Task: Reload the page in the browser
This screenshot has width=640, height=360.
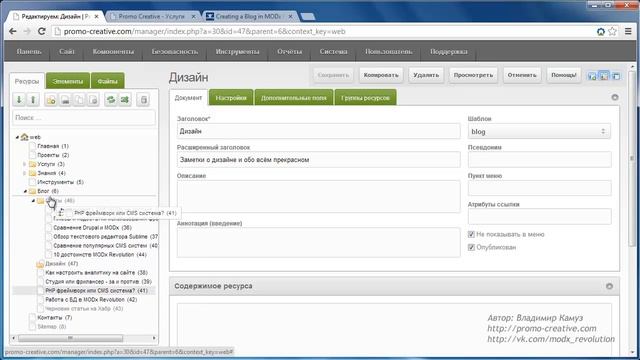Action: point(42,31)
